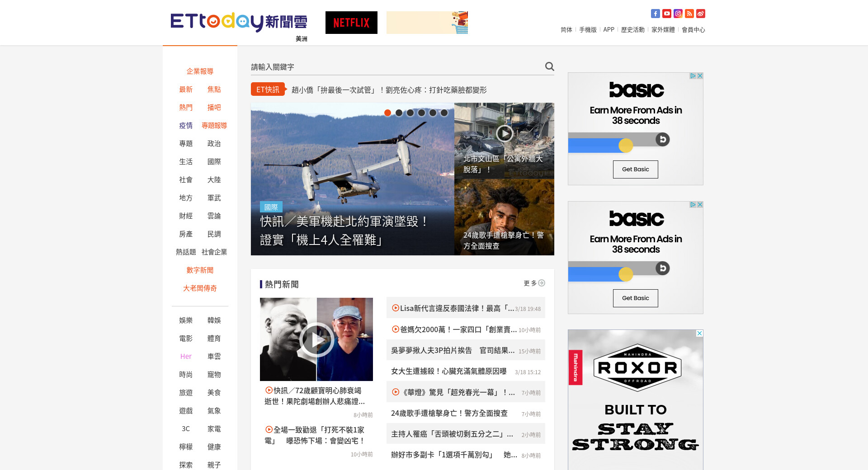Select the first carousel slide dot
Image resolution: width=868 pixels, height=470 pixels.
pyautogui.click(x=387, y=113)
